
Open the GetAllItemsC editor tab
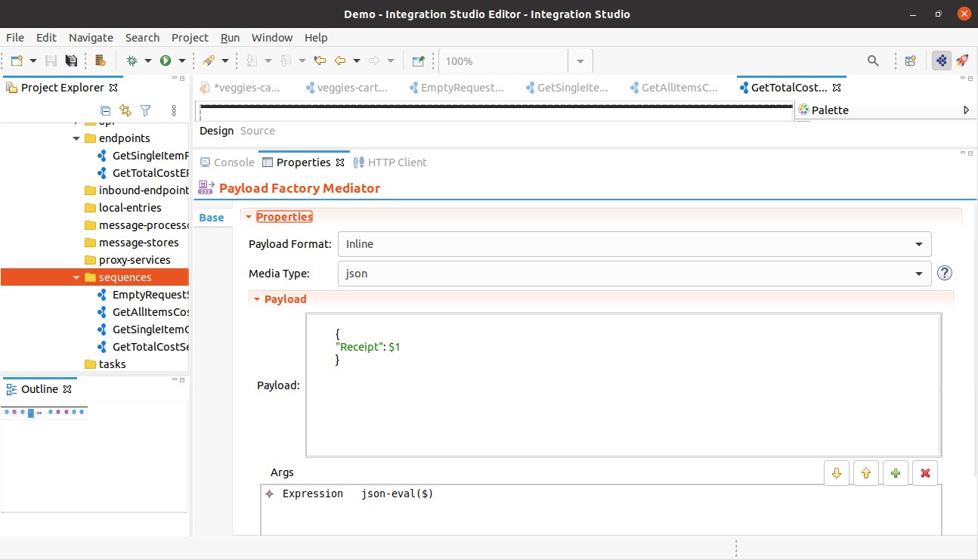tap(673, 88)
